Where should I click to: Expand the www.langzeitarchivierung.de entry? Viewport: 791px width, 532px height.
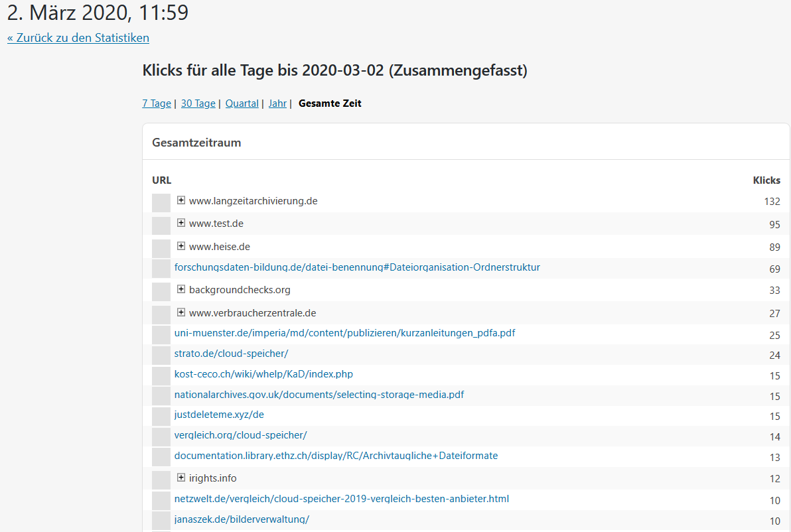tap(181, 200)
